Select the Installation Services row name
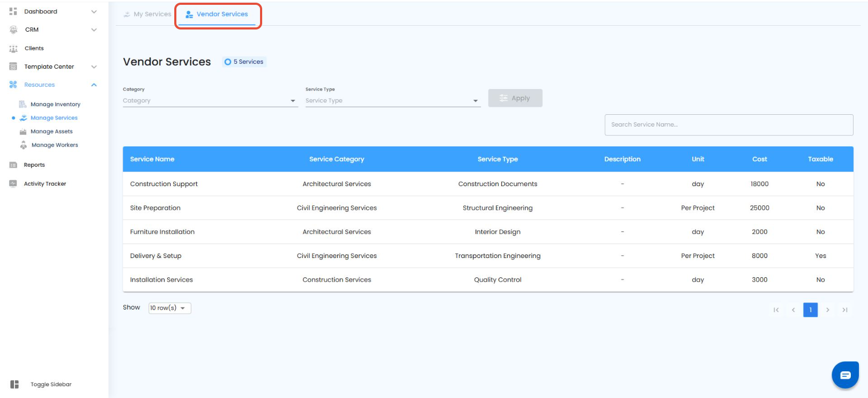The height and width of the screenshot is (398, 868). 161,280
